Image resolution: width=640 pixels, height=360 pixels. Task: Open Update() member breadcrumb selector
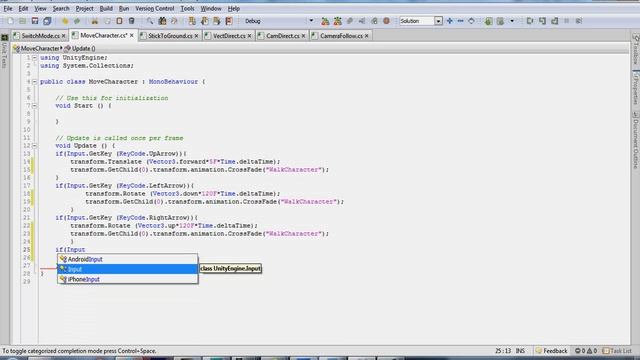coord(80,48)
